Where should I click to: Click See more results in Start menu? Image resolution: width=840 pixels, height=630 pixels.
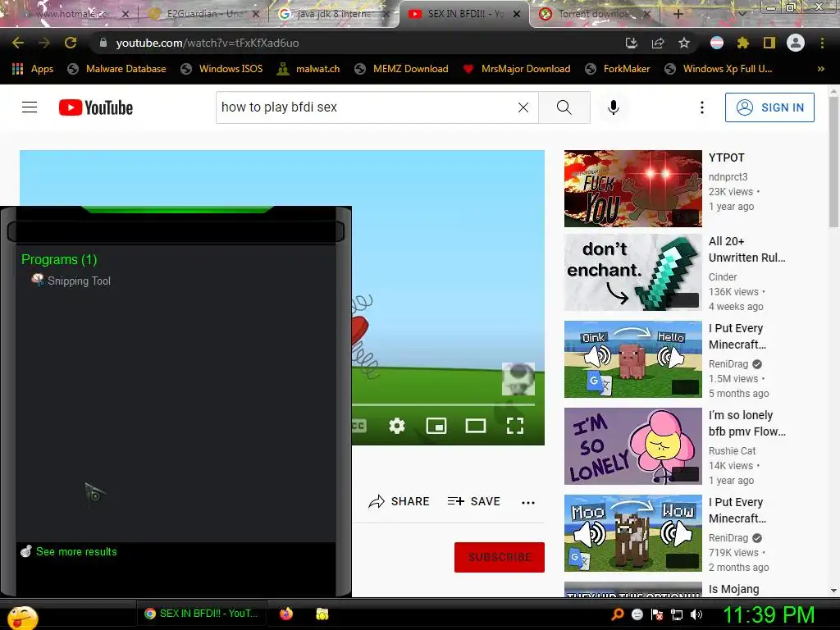(69, 552)
